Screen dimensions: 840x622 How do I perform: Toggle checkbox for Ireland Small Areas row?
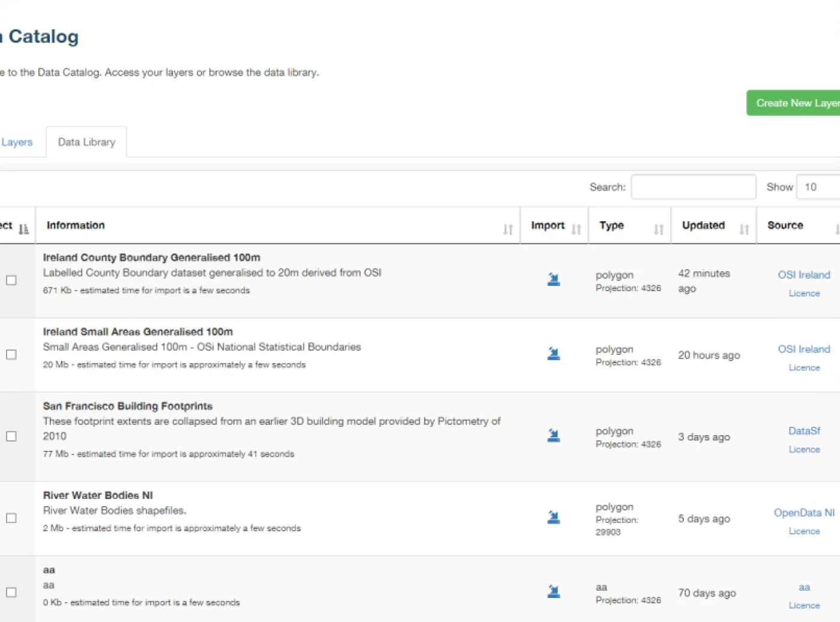(11, 355)
